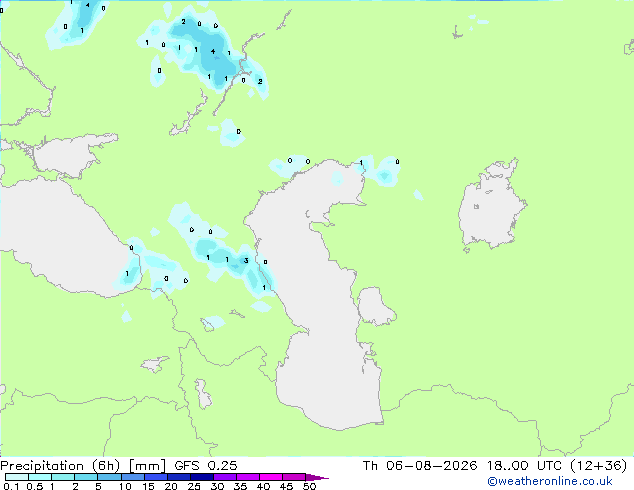Click the '[mm]' unit label
Screen dimensions: 634x490
(x=148, y=466)
